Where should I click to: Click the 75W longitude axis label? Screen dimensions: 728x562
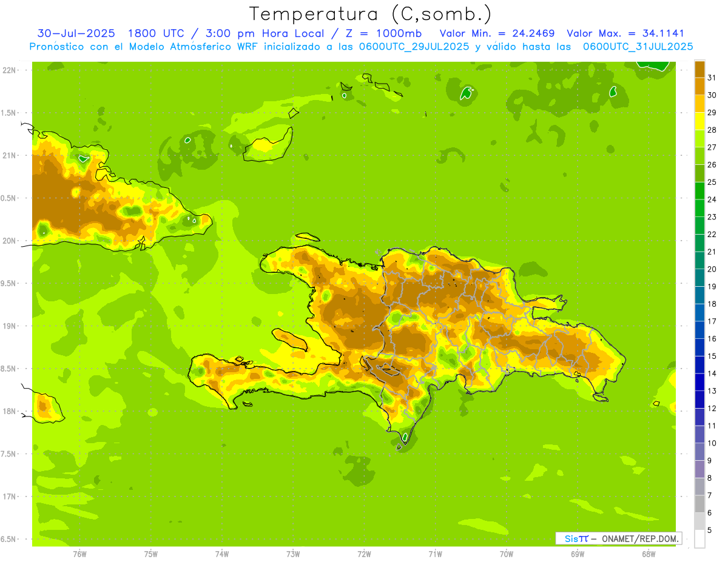[x=151, y=554]
